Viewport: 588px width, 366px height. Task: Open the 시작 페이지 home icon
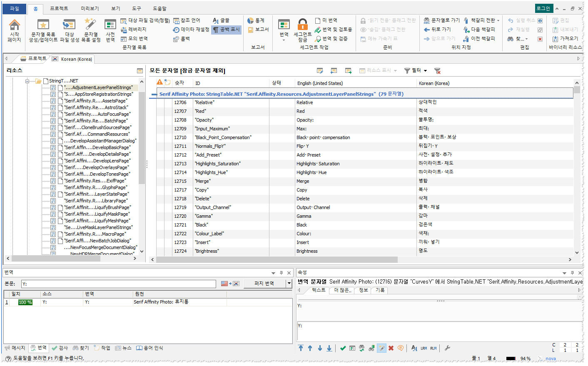[x=14, y=30]
